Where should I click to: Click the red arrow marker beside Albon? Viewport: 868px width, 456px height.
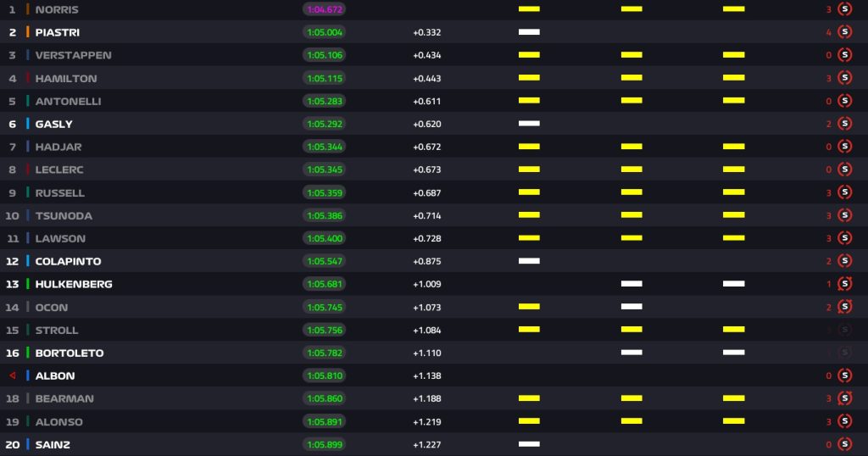(x=12, y=375)
